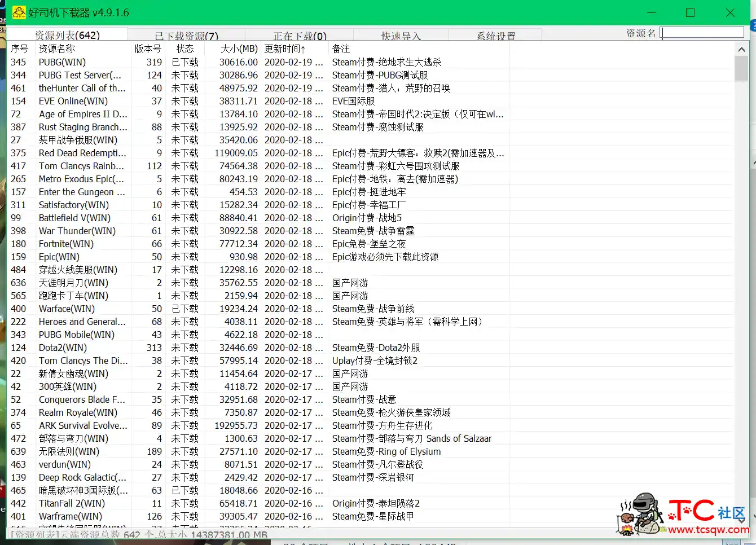Sort by 版本号 column header
The image size is (756, 545).
[x=148, y=49]
